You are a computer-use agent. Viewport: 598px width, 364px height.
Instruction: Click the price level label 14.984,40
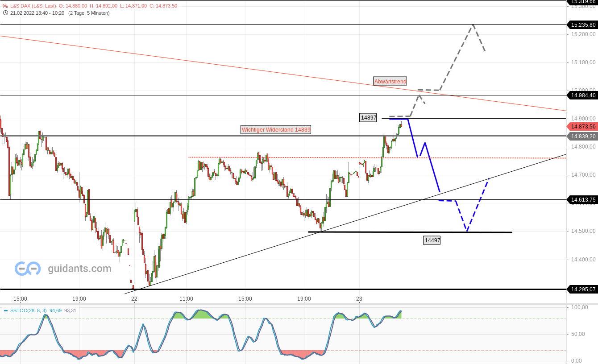(x=582, y=95)
